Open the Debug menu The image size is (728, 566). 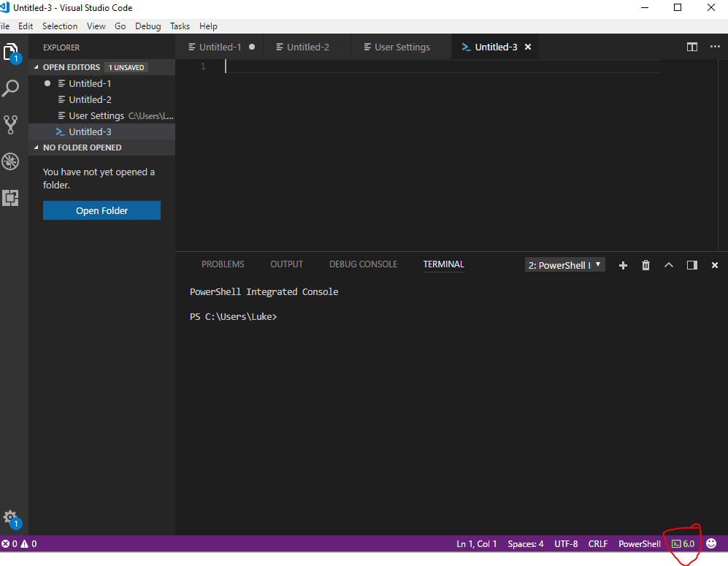click(x=148, y=26)
